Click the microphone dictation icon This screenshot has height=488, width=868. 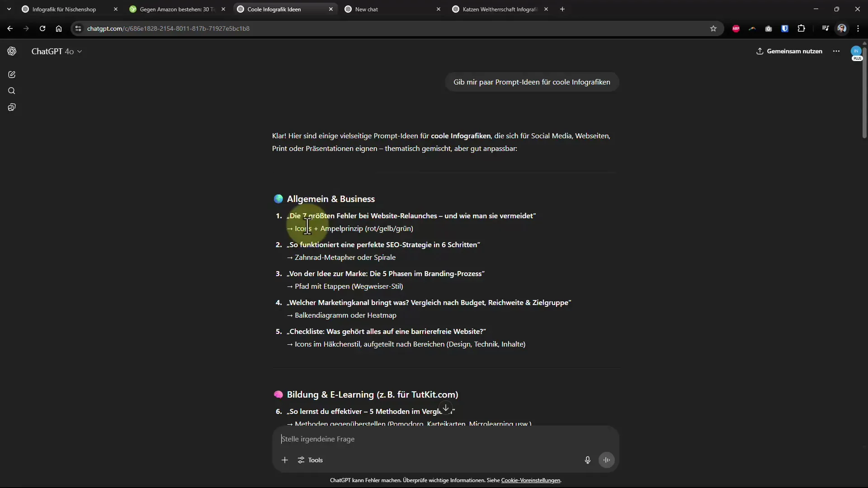coord(587,460)
